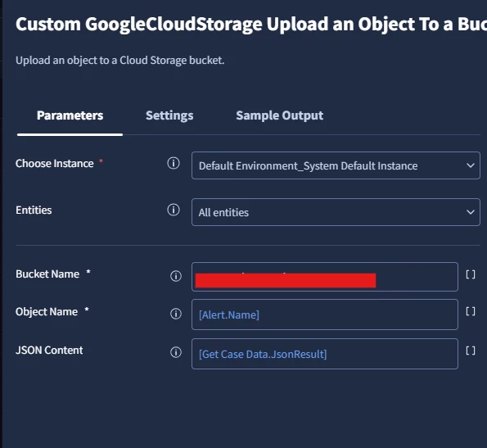Expand the Entities dropdown

(x=336, y=212)
